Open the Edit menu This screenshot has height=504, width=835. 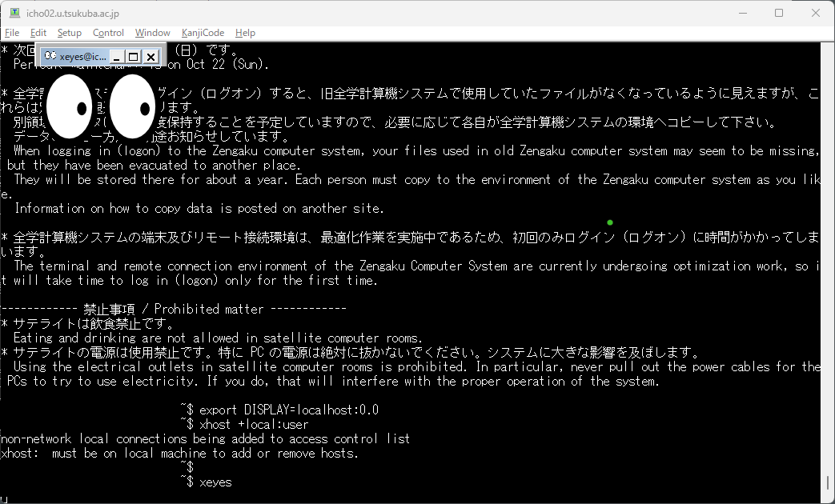click(x=38, y=33)
